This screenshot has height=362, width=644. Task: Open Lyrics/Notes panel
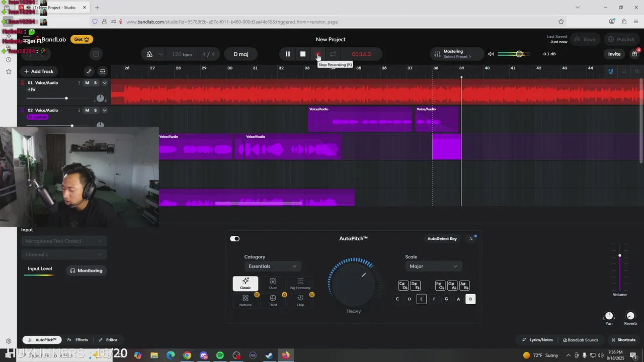click(537, 340)
